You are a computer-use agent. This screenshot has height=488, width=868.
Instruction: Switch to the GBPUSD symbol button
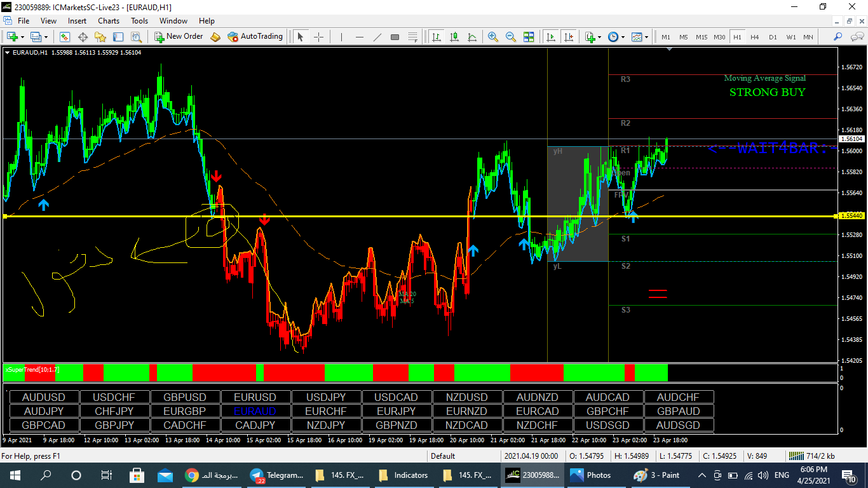(x=185, y=397)
